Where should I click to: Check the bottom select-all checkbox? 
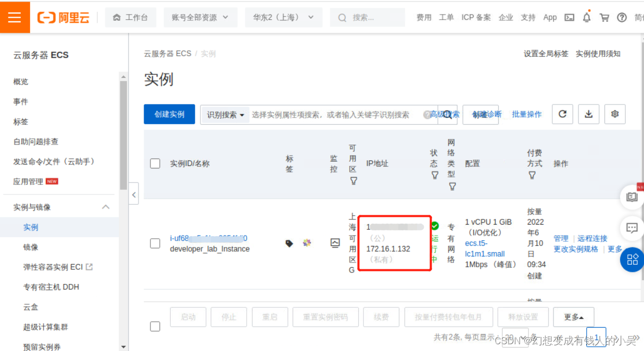(155, 326)
